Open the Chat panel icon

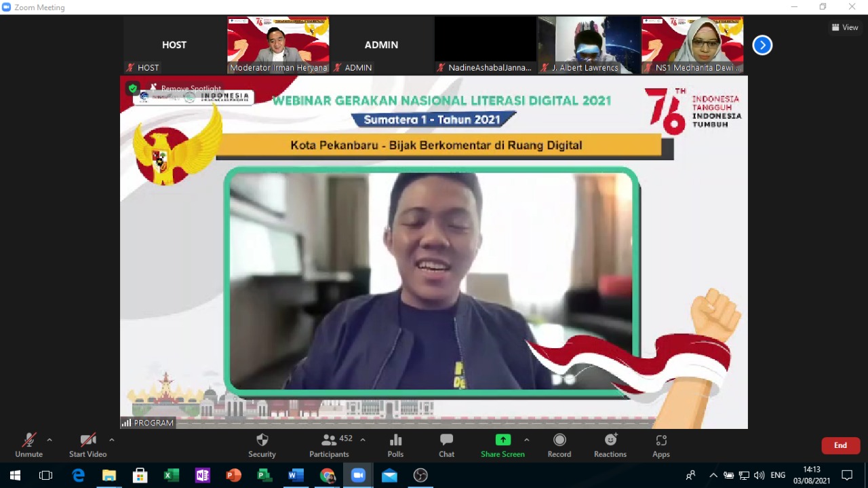[446, 445]
